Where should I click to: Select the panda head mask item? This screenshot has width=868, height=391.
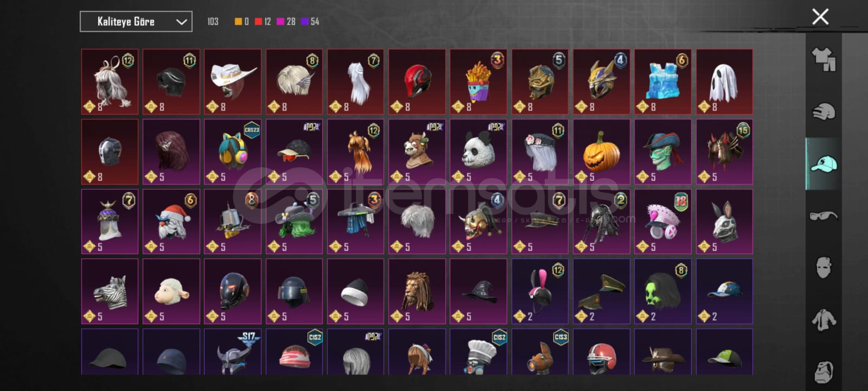click(478, 152)
